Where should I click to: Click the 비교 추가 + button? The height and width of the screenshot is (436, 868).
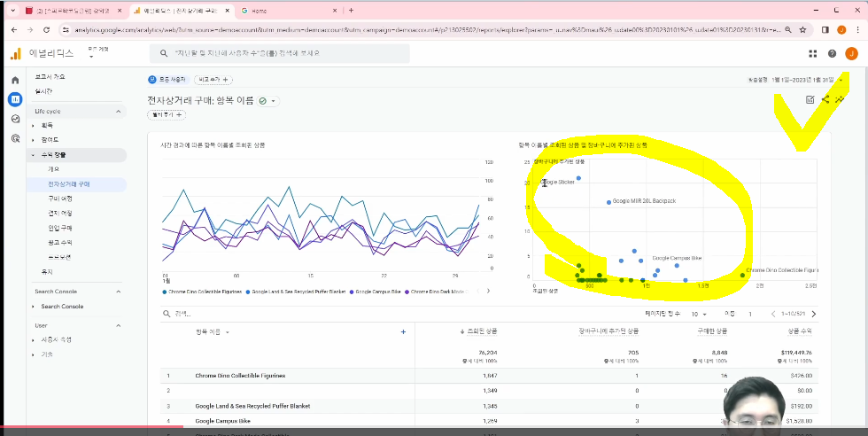pyautogui.click(x=213, y=80)
